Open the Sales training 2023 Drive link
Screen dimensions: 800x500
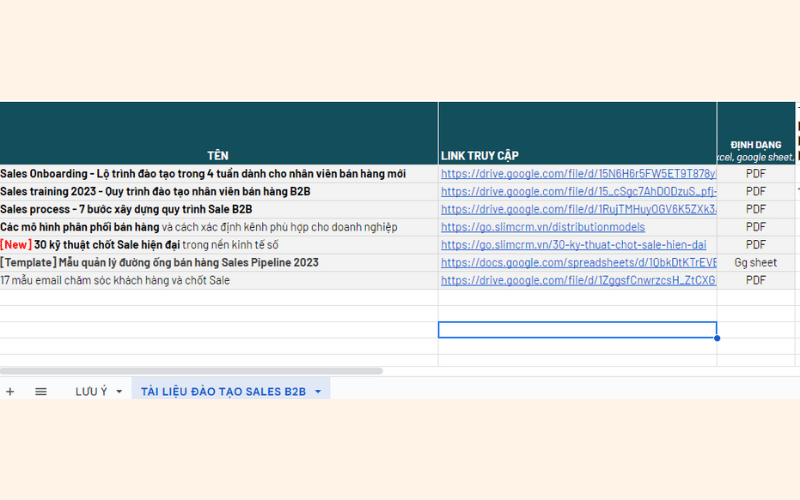click(x=578, y=191)
